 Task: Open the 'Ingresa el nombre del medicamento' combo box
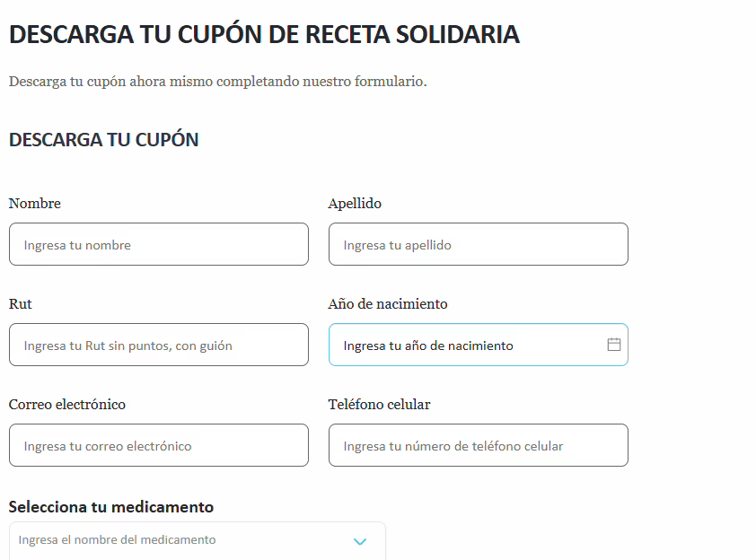pos(198,541)
